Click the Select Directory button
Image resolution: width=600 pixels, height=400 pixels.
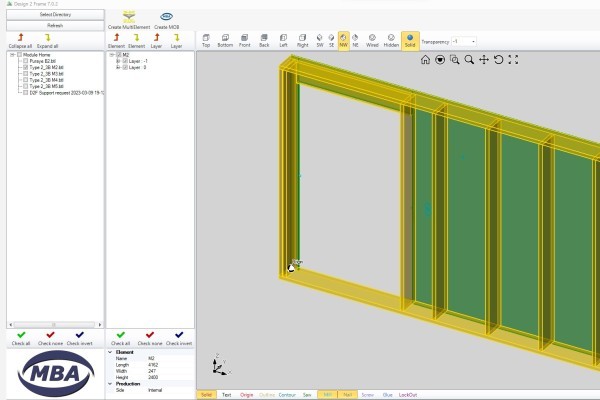pos(55,15)
